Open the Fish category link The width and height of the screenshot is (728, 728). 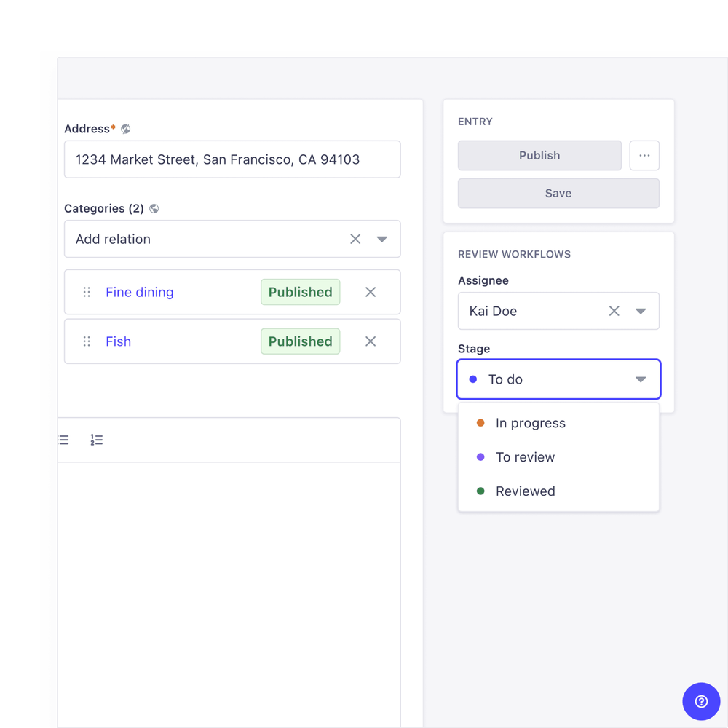pos(119,341)
